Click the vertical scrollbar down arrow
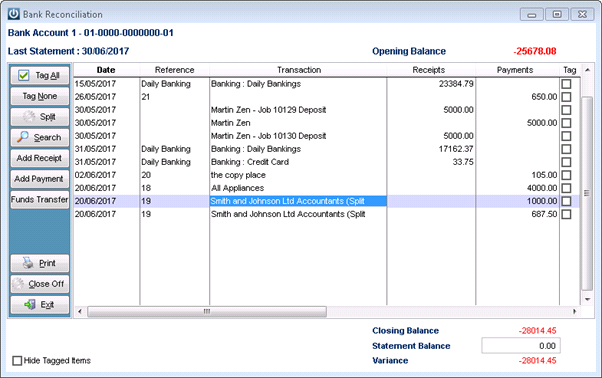This screenshot has height=378, width=602. point(587,299)
